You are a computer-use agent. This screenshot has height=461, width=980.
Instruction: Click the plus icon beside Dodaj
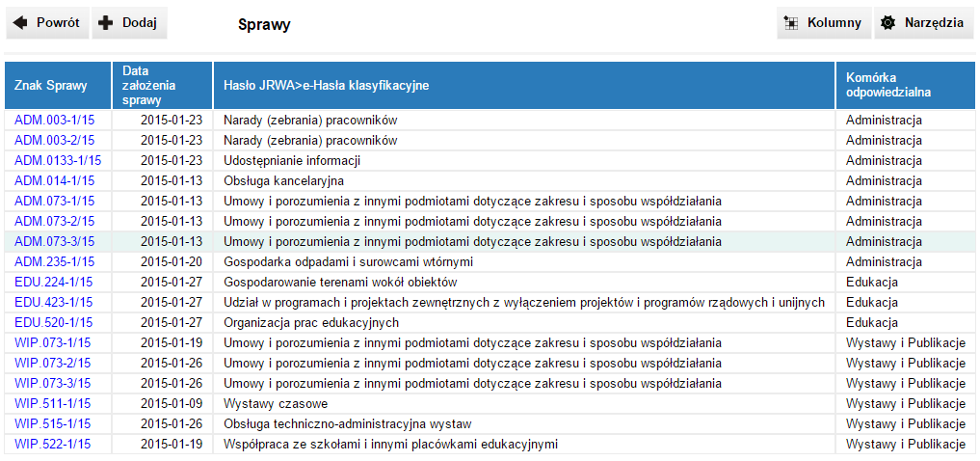coord(106,23)
